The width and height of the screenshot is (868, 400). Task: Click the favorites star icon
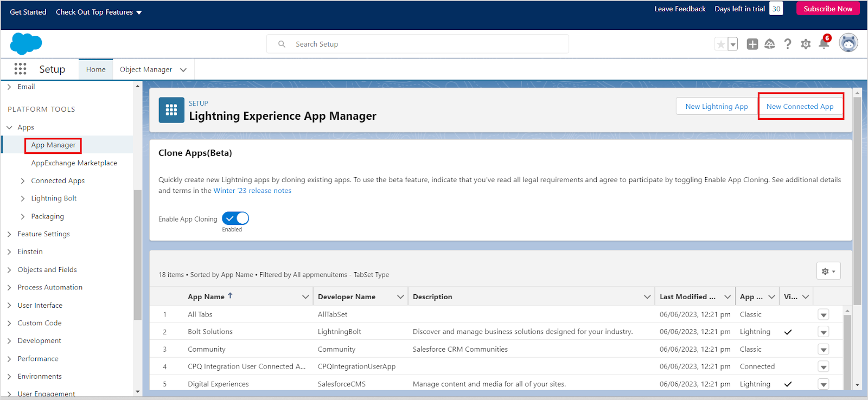(x=720, y=44)
